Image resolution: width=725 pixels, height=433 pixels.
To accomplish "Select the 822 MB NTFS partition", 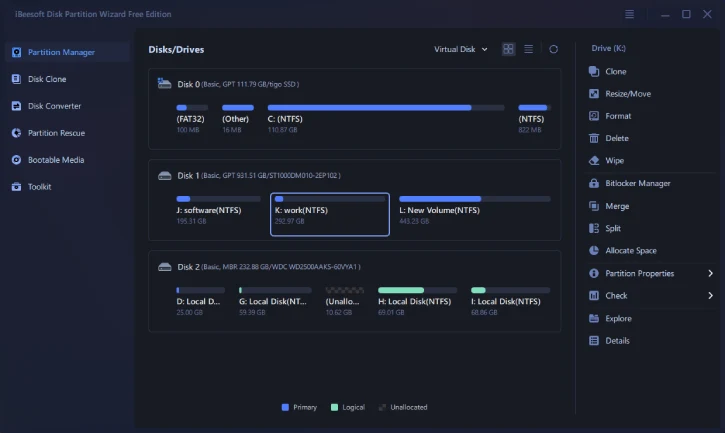I will pyautogui.click(x=534, y=119).
